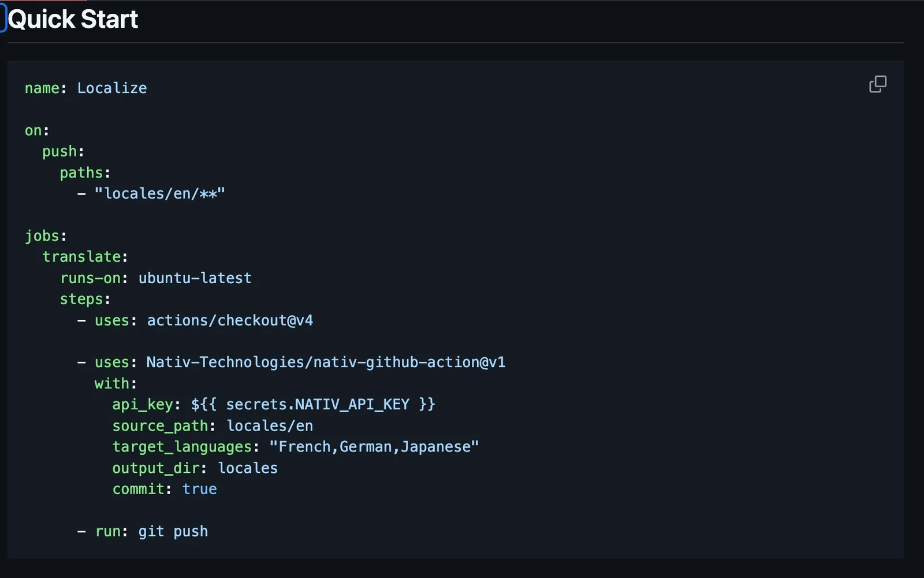The height and width of the screenshot is (578, 924).
Task: Click 'actions/checkout@v4' text
Action: pos(230,320)
